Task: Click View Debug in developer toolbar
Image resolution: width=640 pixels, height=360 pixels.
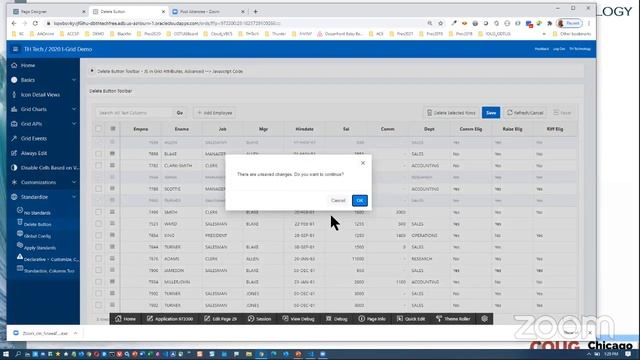Action: coord(298,319)
